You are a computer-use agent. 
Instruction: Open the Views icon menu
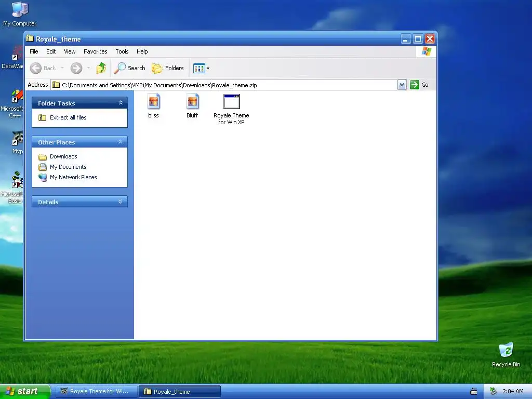[x=201, y=68]
